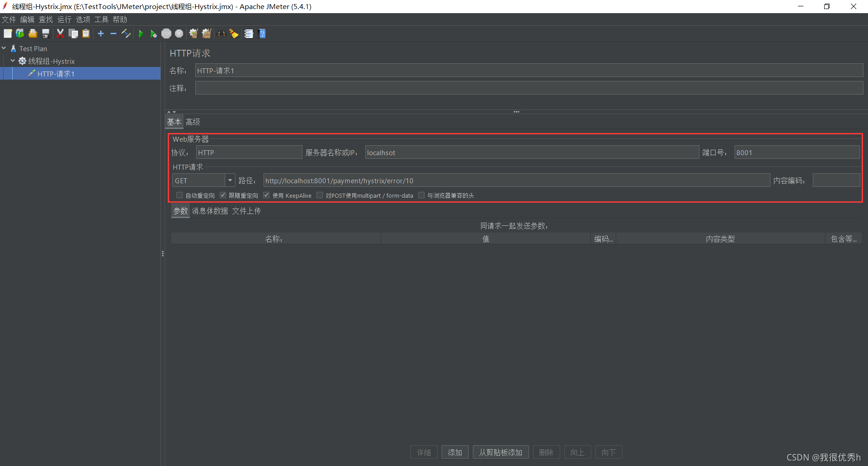Click the 向下 button

pos(609,452)
